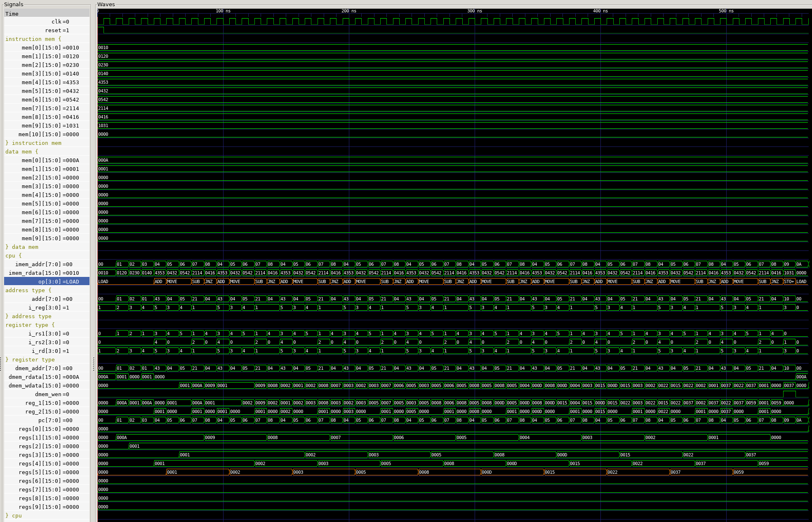The height and width of the screenshot is (522, 812).
Task: Select the reset =1 signal row
Action: coord(47,30)
